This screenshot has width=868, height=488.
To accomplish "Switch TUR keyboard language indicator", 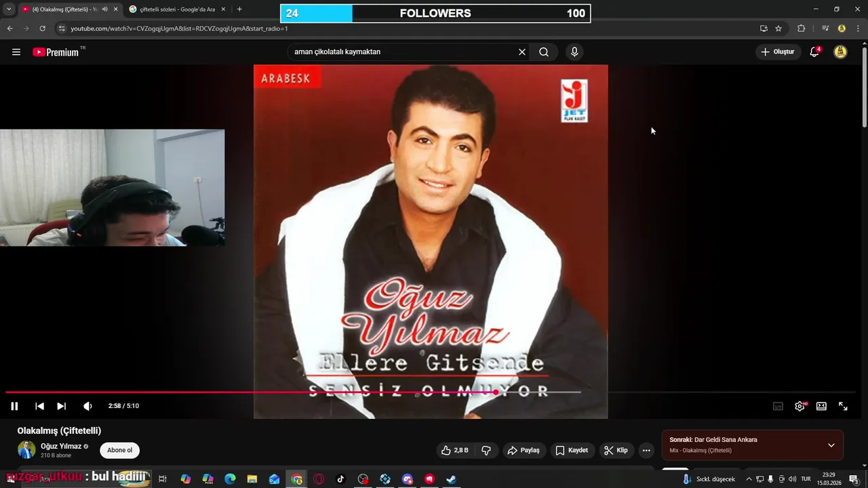I will (x=806, y=479).
